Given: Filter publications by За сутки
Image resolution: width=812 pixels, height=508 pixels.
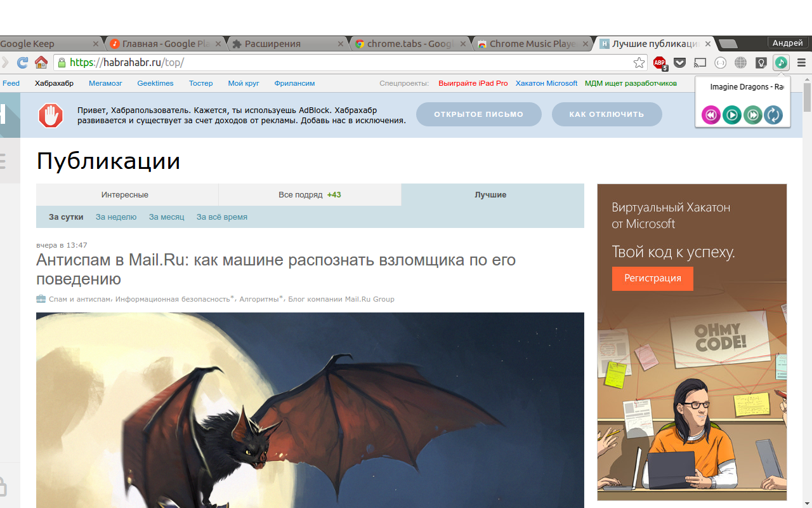Looking at the screenshot, I should [x=66, y=217].
